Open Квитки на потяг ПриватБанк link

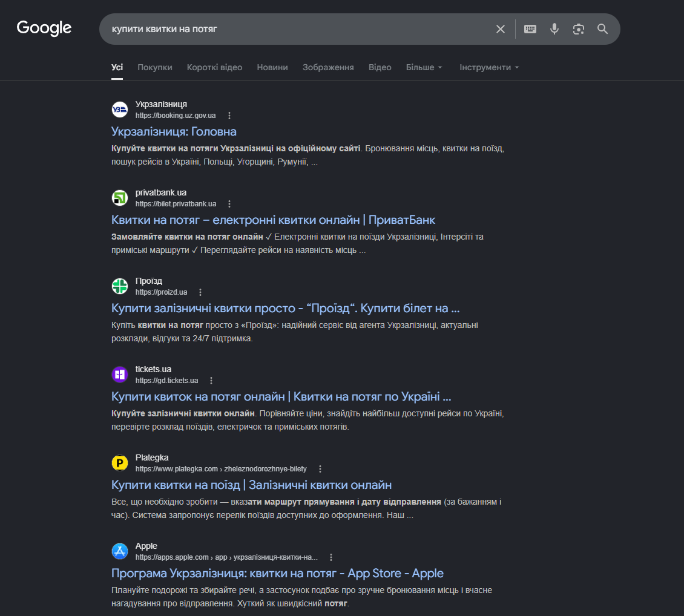pyautogui.click(x=273, y=220)
